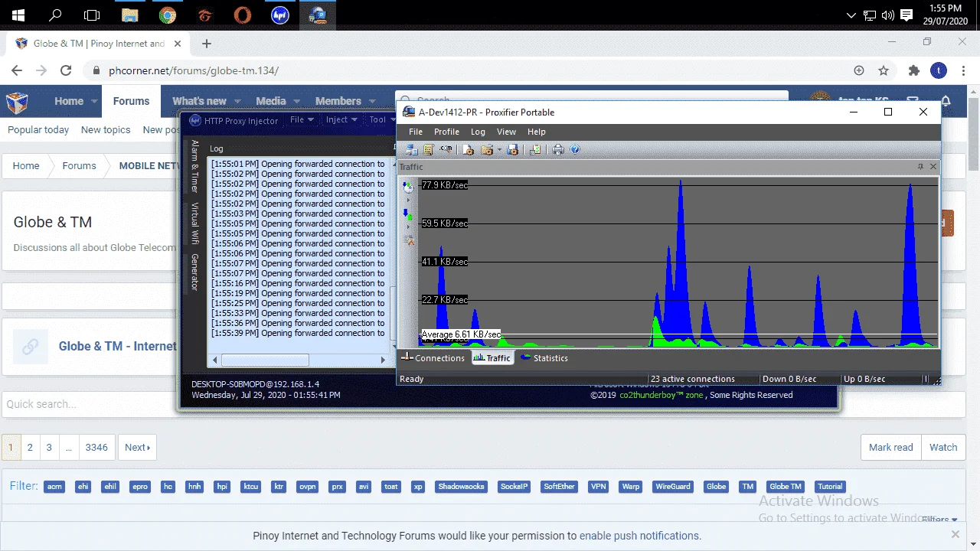
Task: Launch File Explorer from the taskbar
Action: tap(130, 15)
